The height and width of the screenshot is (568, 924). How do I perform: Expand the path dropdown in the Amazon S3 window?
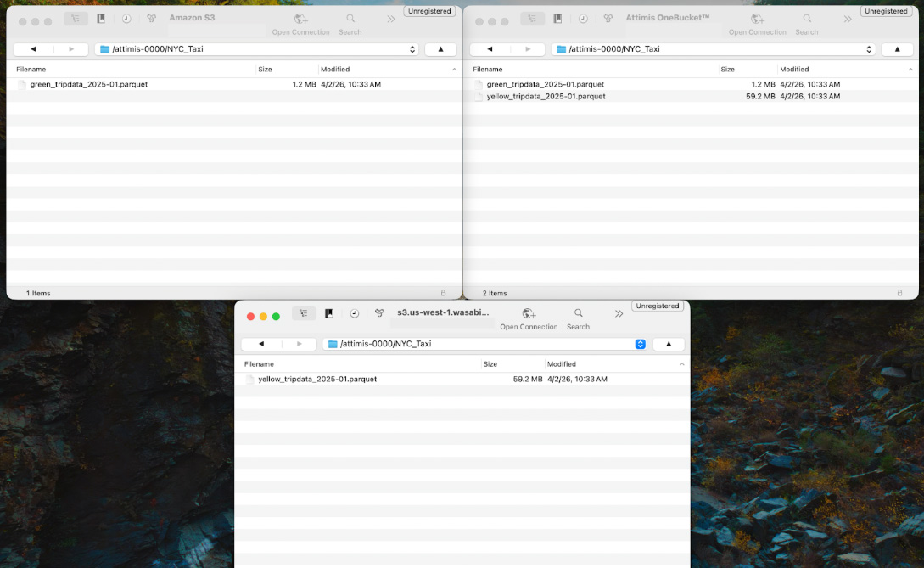(412, 49)
